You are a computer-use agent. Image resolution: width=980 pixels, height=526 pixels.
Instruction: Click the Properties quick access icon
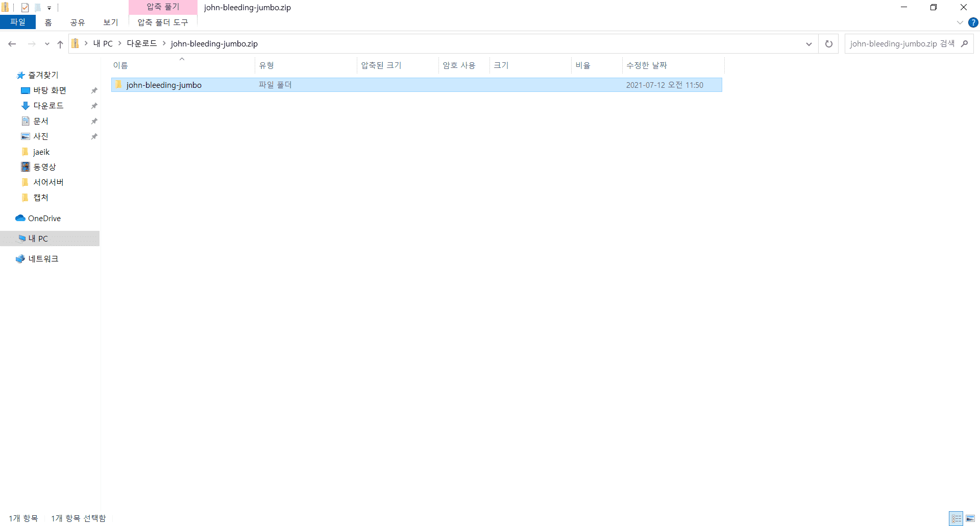[25, 8]
